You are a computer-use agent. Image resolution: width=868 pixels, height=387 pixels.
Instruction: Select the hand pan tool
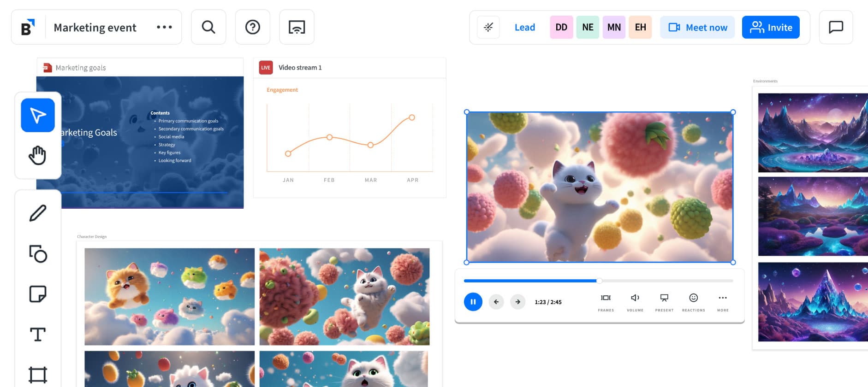click(x=38, y=155)
